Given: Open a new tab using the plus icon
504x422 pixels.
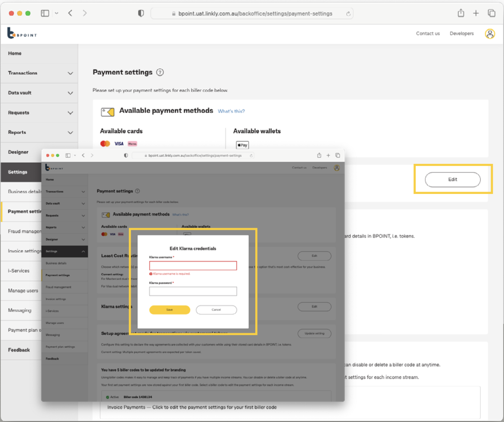Looking at the screenshot, I should point(475,13).
